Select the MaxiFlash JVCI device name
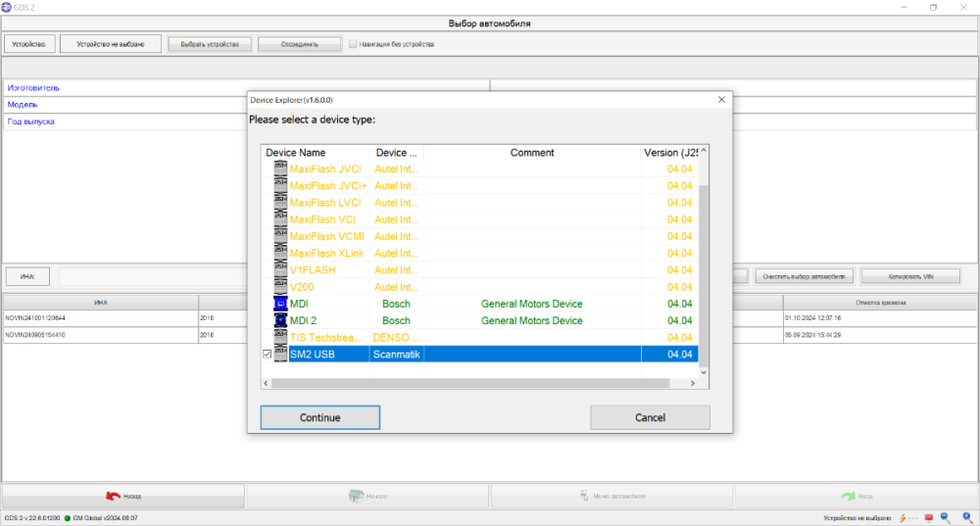Screen dimensions: 980x526 point(325,168)
